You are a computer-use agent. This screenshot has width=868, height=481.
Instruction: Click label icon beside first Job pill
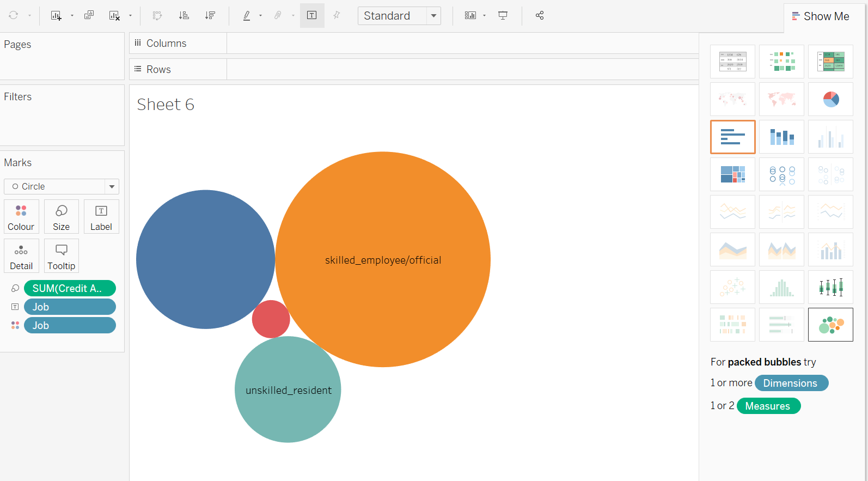coord(15,307)
